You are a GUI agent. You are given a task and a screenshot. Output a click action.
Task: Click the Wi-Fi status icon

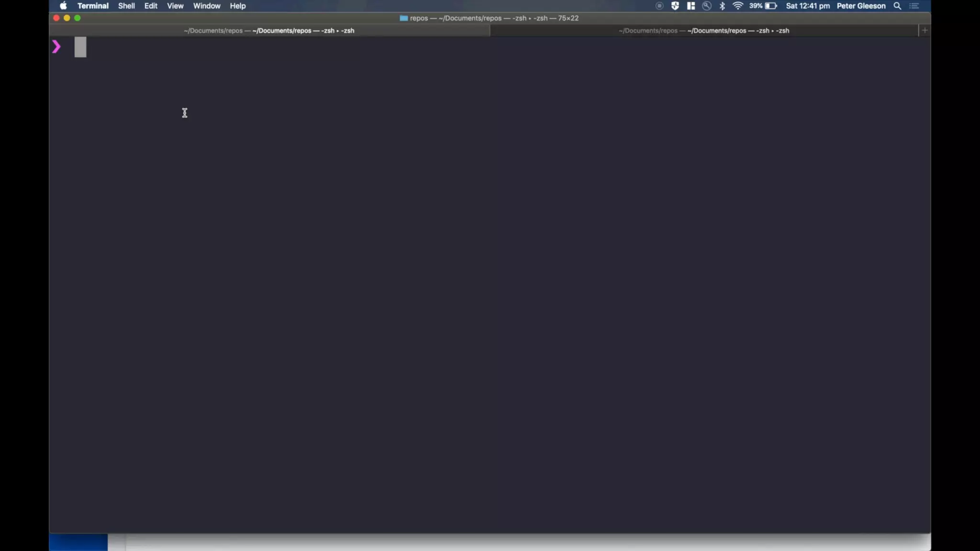[737, 6]
